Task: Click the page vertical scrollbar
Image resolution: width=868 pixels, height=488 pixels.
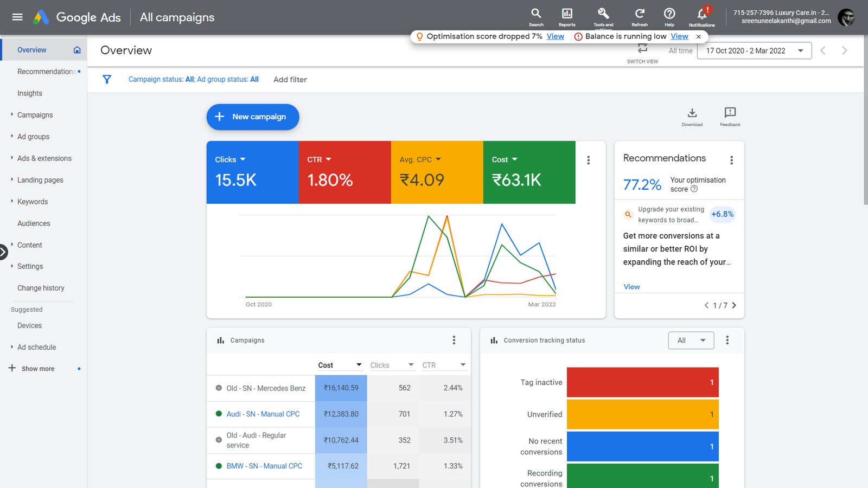Action: [x=866, y=120]
